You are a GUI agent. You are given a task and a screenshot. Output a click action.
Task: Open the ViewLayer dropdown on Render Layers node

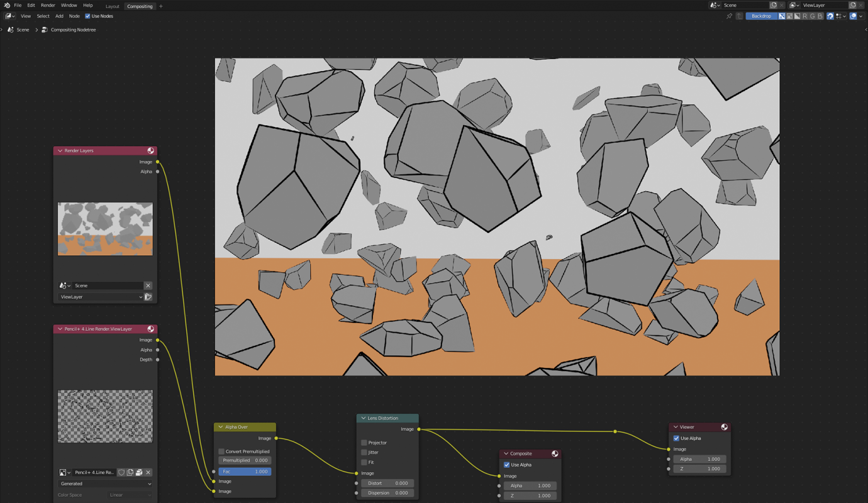coord(101,296)
